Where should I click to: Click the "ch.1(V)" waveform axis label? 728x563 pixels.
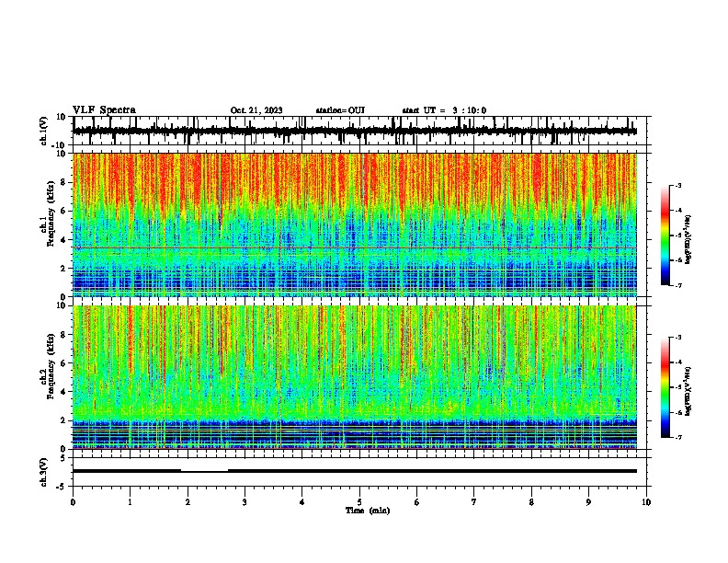(x=44, y=131)
